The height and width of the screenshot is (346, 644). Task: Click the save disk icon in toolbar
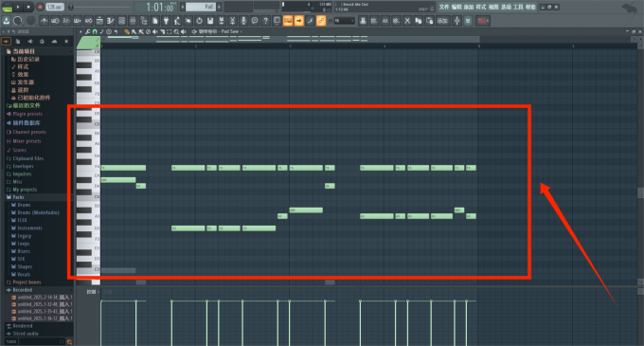coord(210,21)
